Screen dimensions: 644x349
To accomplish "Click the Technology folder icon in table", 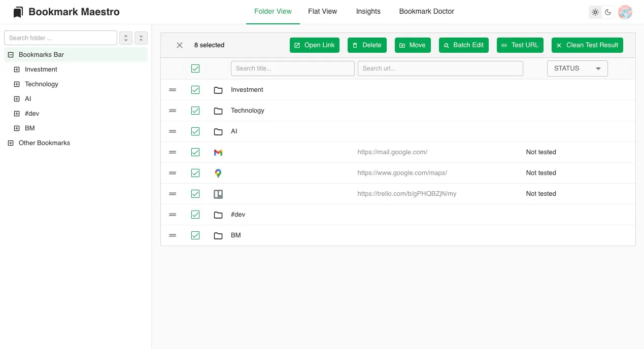I will tap(218, 111).
